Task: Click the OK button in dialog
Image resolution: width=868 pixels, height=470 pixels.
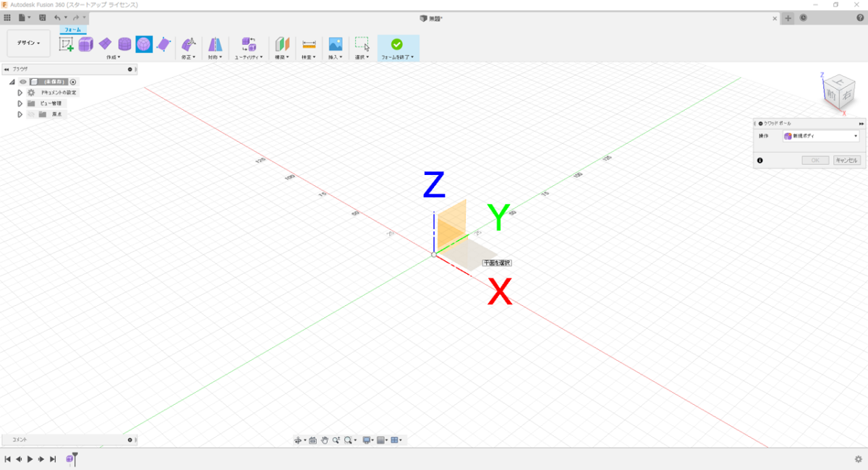Action: click(815, 161)
